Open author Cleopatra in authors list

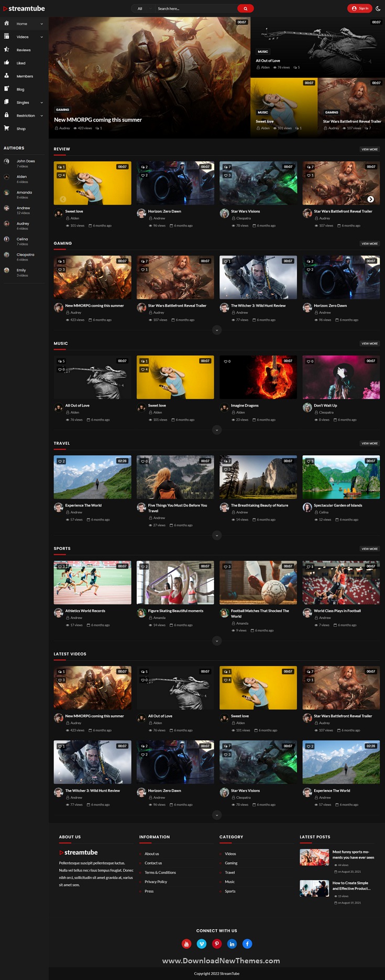click(25, 255)
